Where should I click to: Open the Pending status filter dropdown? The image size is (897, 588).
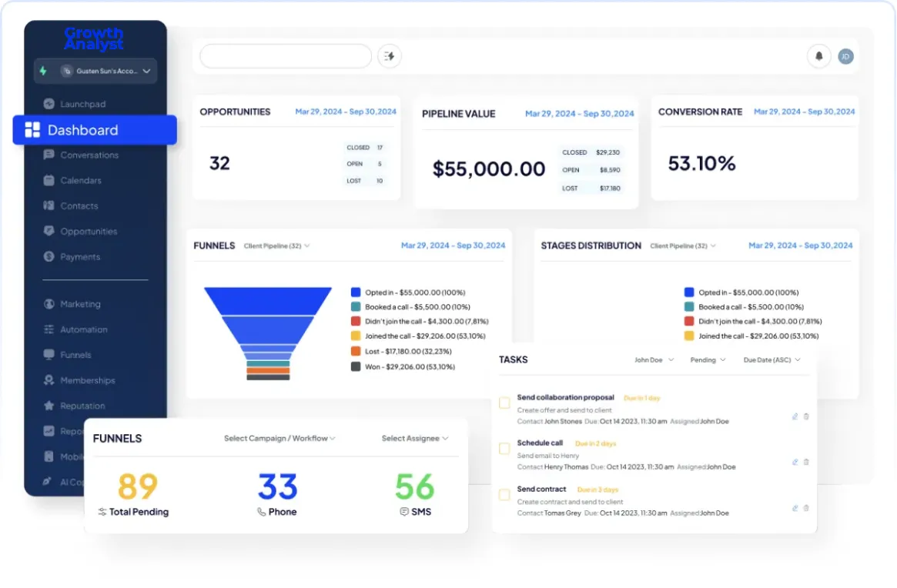708,359
